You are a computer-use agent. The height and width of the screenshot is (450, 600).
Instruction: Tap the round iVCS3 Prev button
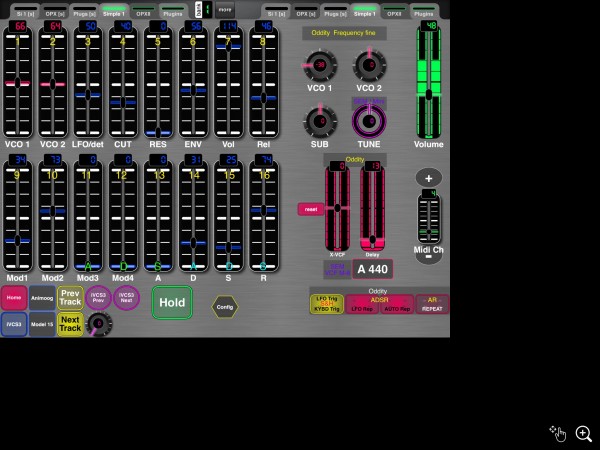98,297
